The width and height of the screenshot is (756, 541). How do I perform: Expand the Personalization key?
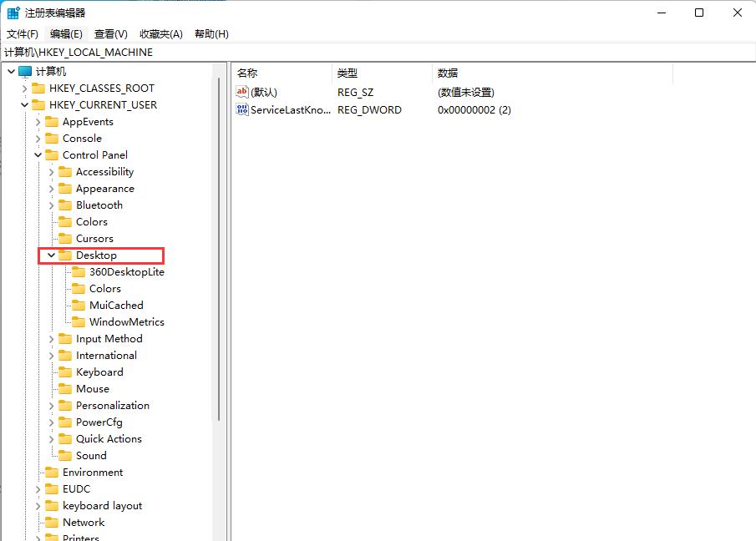coord(52,406)
